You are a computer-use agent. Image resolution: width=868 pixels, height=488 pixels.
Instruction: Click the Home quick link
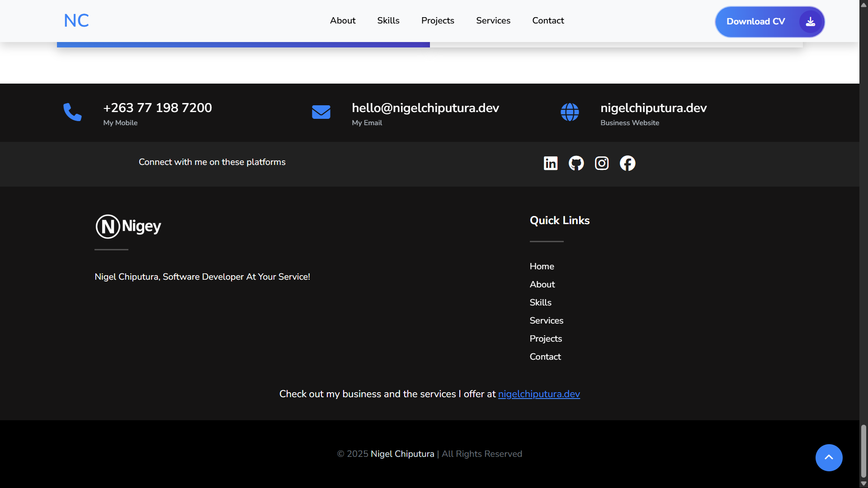[542, 267]
